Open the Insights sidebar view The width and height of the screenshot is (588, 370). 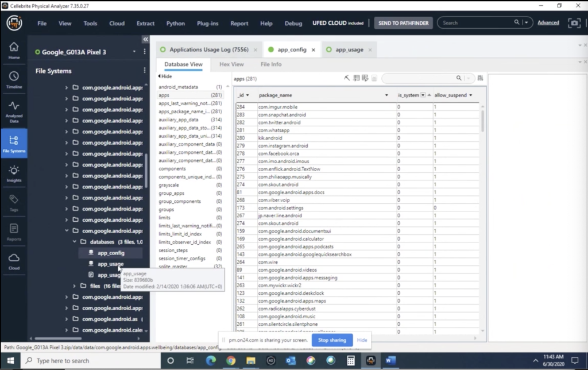[x=14, y=174]
